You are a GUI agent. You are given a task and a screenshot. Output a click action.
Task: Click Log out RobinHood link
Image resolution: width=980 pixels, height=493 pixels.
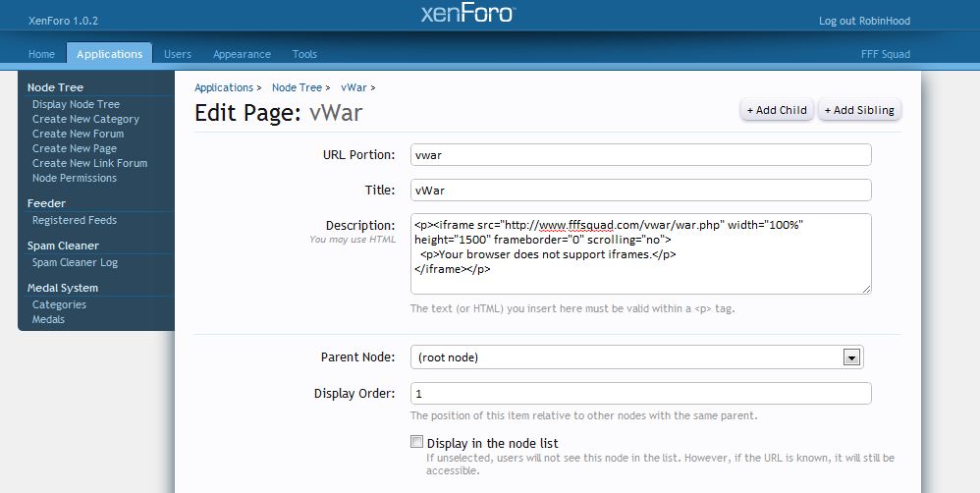click(x=864, y=21)
